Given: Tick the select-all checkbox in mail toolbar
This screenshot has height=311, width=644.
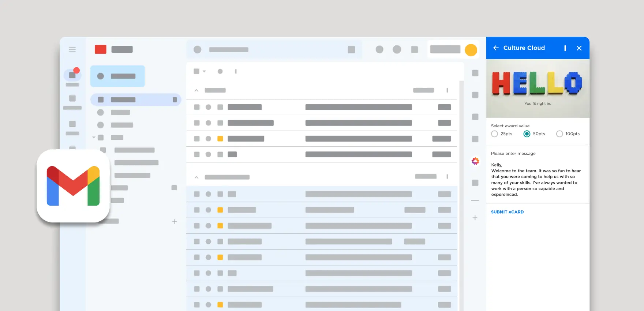Looking at the screenshot, I should point(196,71).
